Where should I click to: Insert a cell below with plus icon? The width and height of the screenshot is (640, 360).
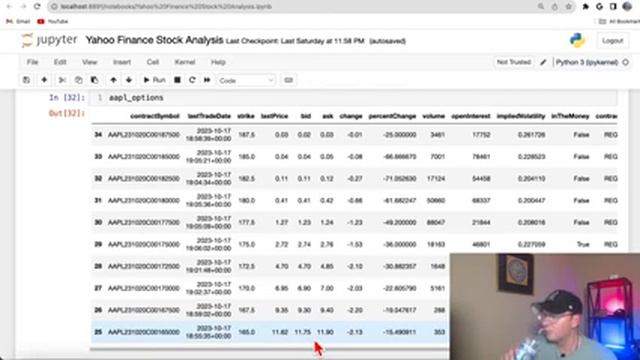[44, 80]
